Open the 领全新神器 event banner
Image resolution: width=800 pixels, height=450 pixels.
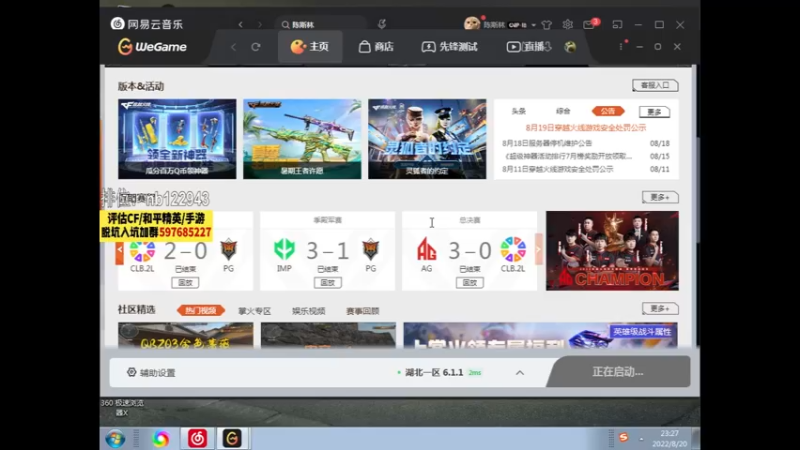coord(177,139)
